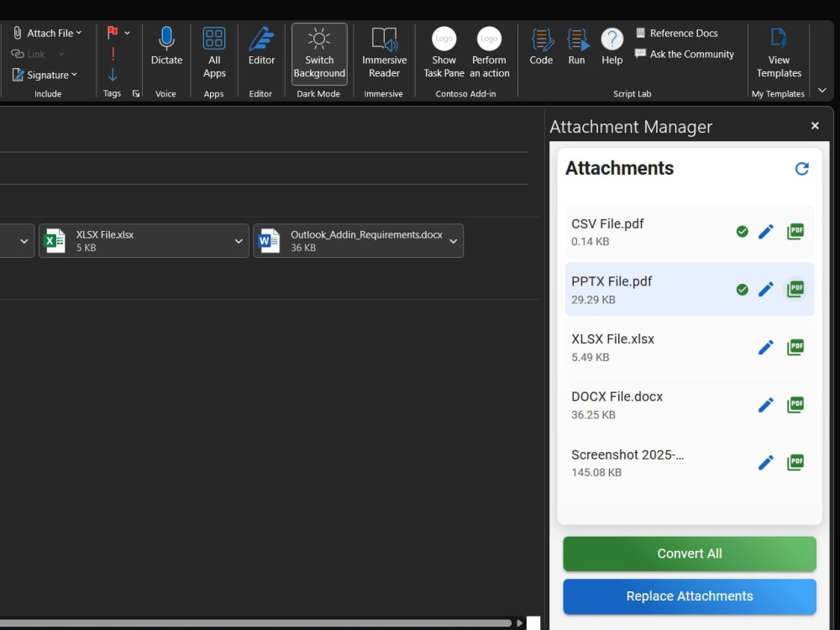The image size is (840, 630).
Task: Click the Attach File paperclip button
Action: (x=47, y=34)
